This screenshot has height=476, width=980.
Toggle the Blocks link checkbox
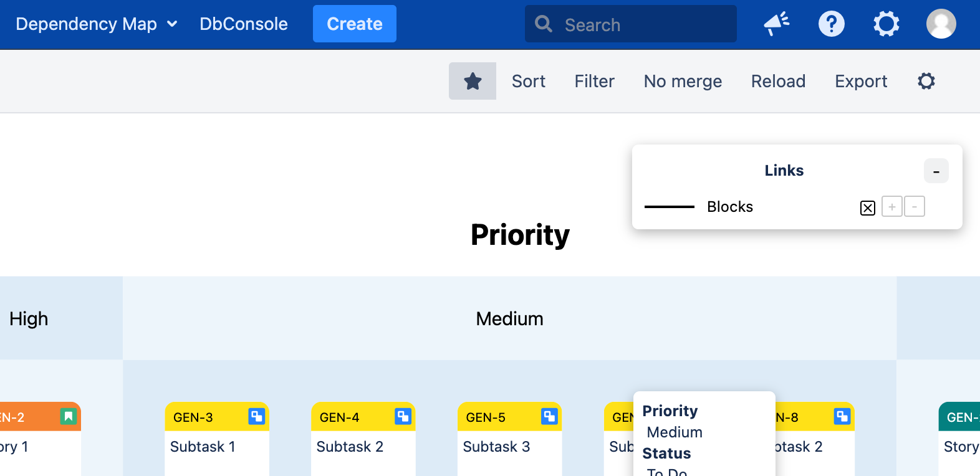868,208
